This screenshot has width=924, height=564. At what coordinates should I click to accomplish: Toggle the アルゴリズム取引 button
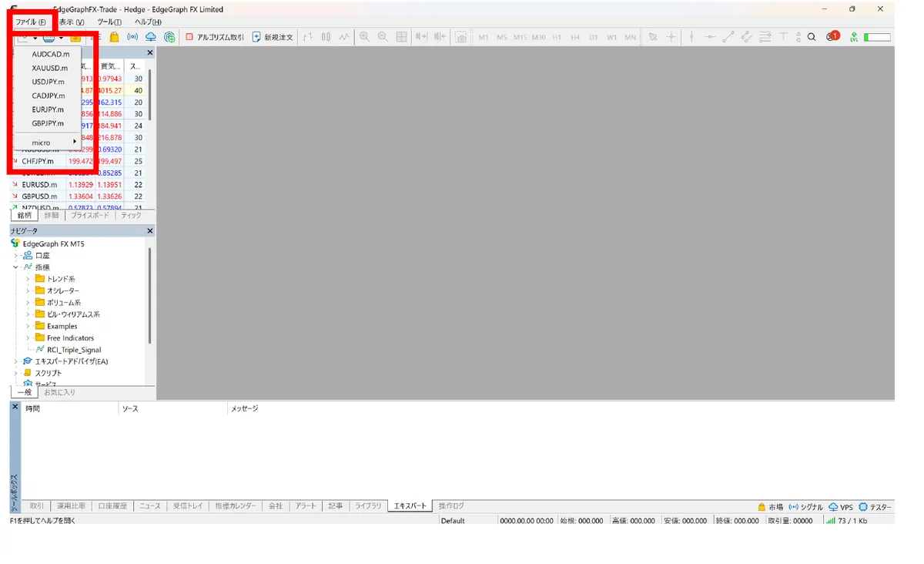(x=215, y=37)
